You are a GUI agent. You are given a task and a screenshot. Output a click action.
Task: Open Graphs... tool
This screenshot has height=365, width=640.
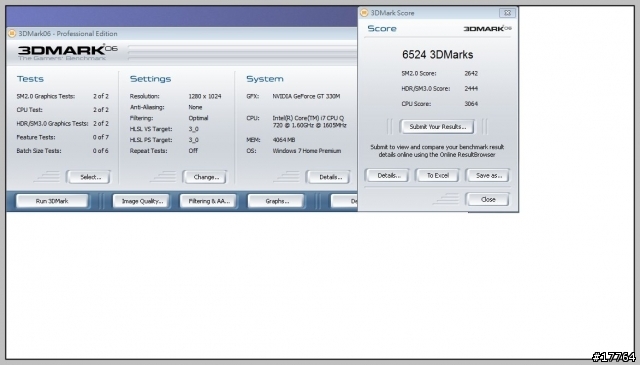coord(276,201)
